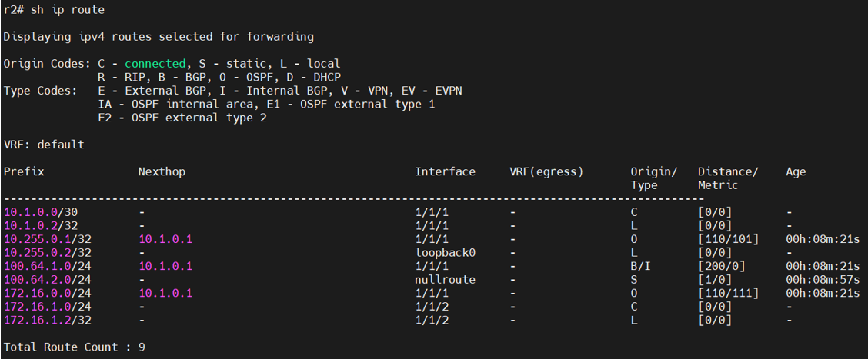Click the 172.16.1.2/32 local prefix

tap(48, 320)
